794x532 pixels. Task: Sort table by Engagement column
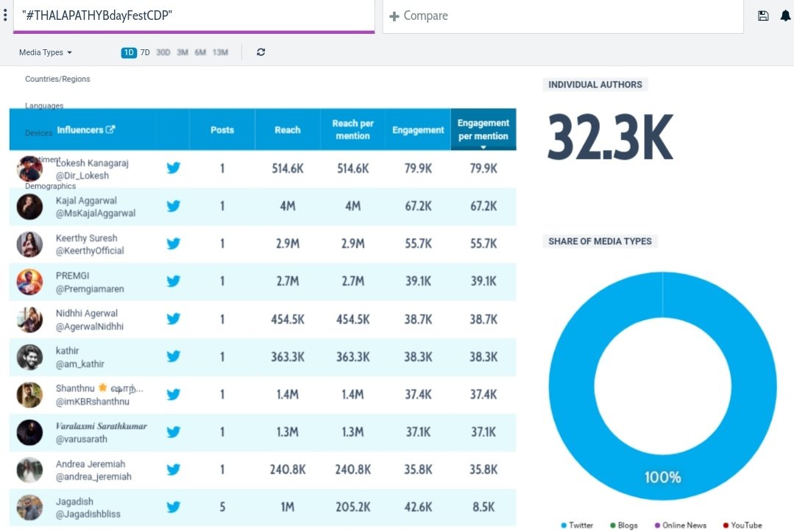click(x=418, y=130)
